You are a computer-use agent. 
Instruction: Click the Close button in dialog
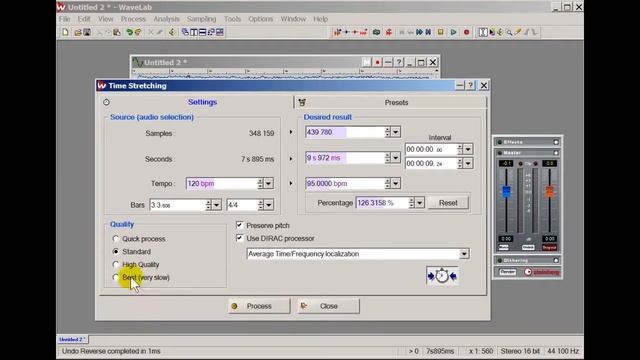pyautogui.click(x=329, y=306)
